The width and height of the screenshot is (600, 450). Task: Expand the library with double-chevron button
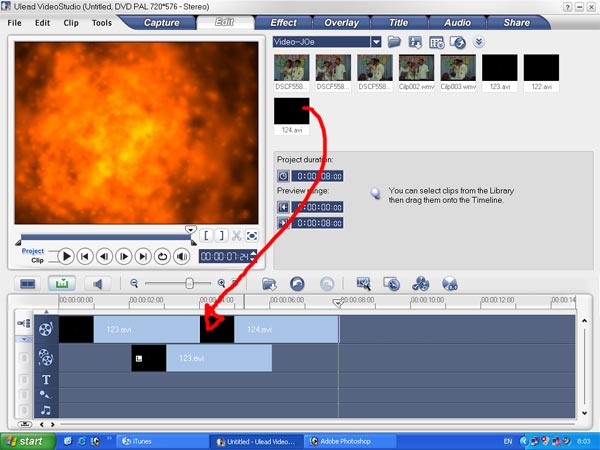pos(479,41)
